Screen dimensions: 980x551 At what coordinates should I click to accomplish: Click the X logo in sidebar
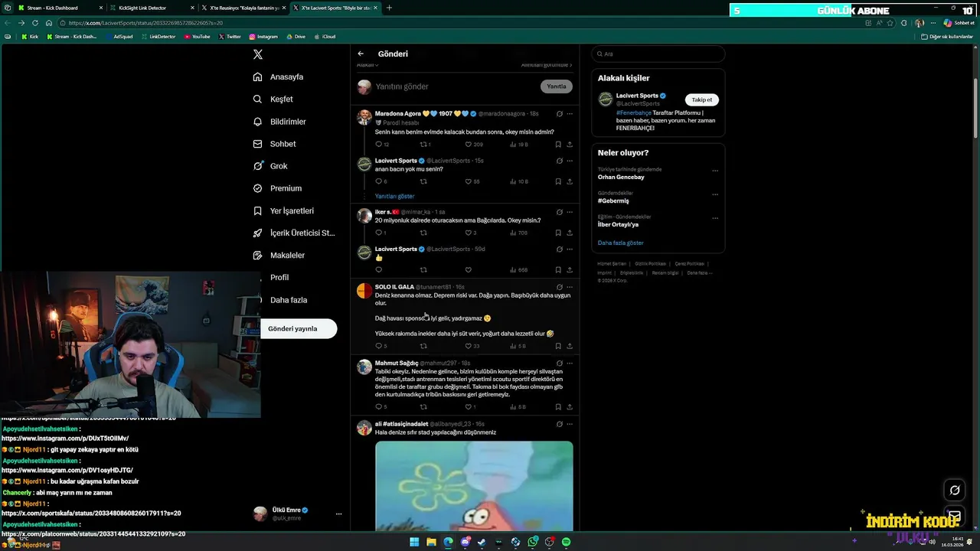tap(258, 54)
